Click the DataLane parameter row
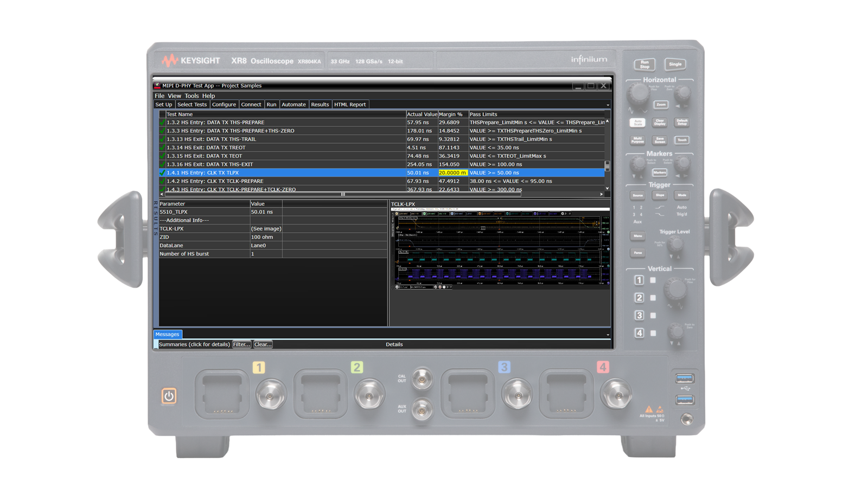The width and height of the screenshot is (868, 488). click(x=273, y=246)
